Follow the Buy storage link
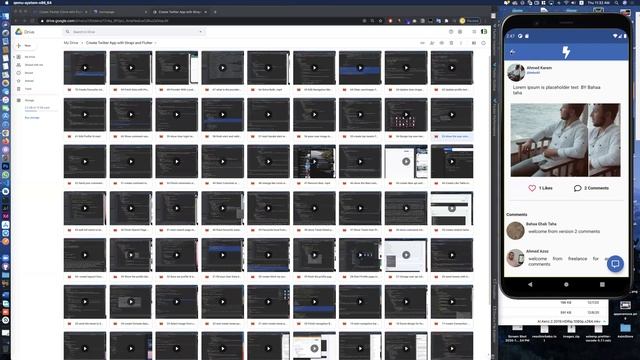The width and height of the screenshot is (640, 360). (32, 118)
